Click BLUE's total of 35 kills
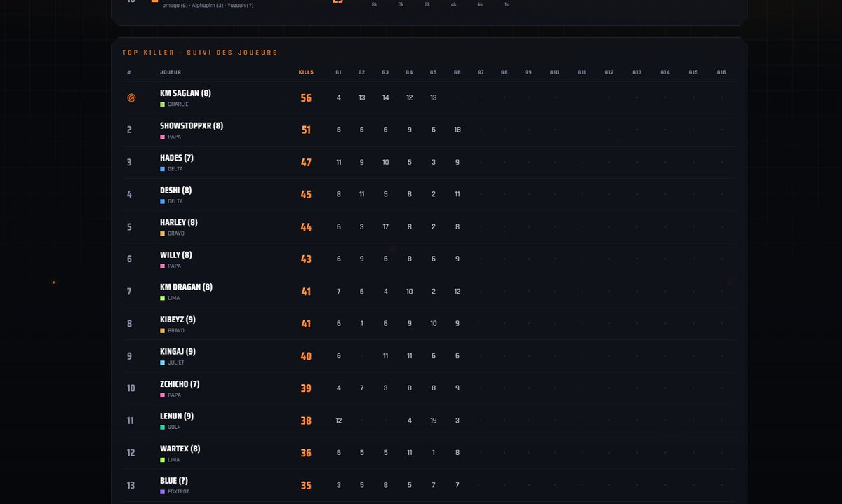Viewport: 842px width, 504px height. (x=306, y=486)
